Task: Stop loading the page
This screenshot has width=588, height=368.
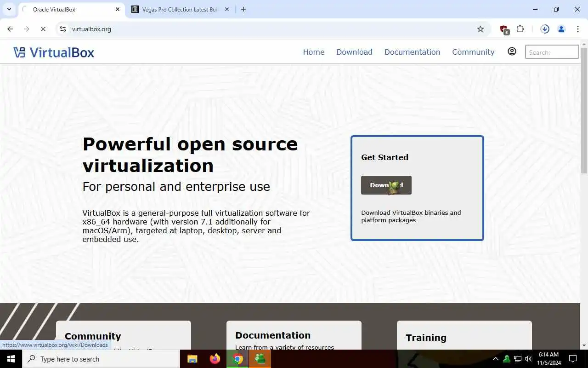Action: click(43, 29)
